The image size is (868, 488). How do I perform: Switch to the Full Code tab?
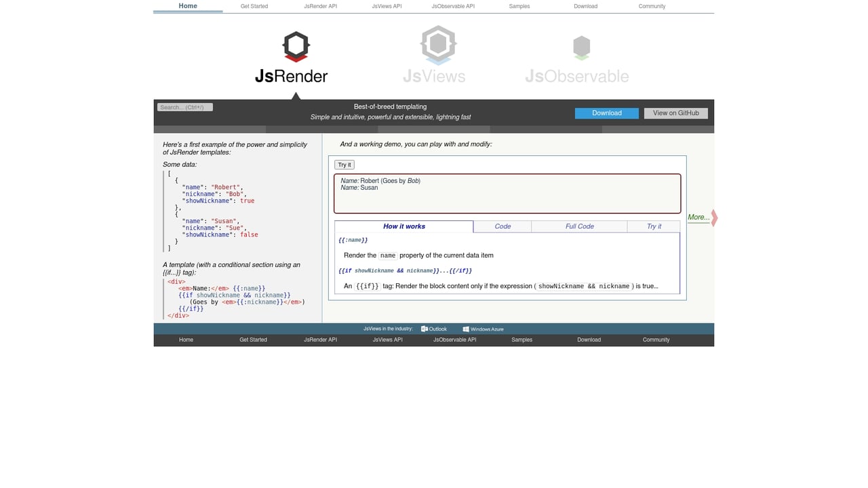coord(579,226)
